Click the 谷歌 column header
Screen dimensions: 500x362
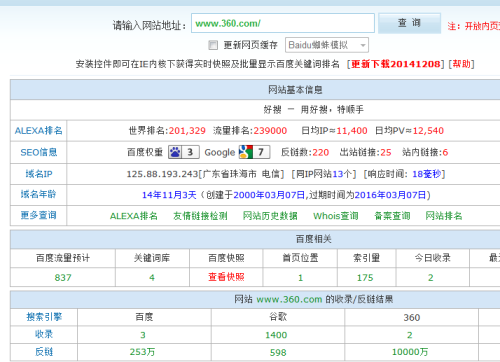click(278, 317)
